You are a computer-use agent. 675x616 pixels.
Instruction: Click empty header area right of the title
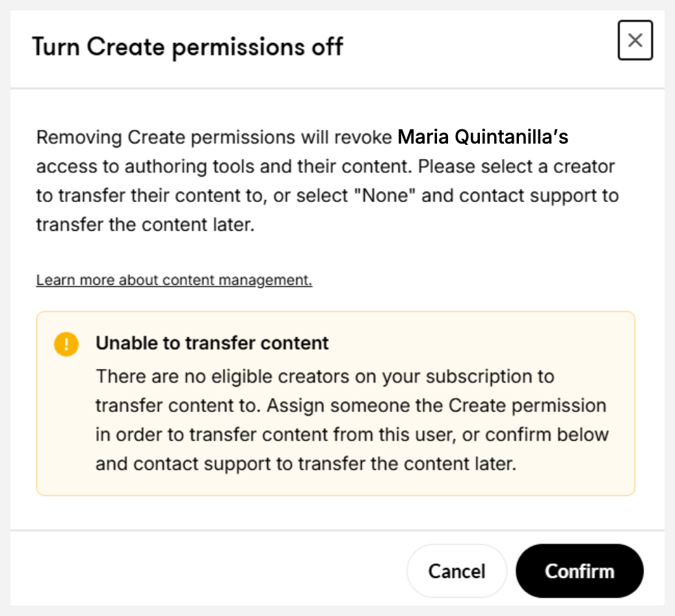(x=481, y=47)
